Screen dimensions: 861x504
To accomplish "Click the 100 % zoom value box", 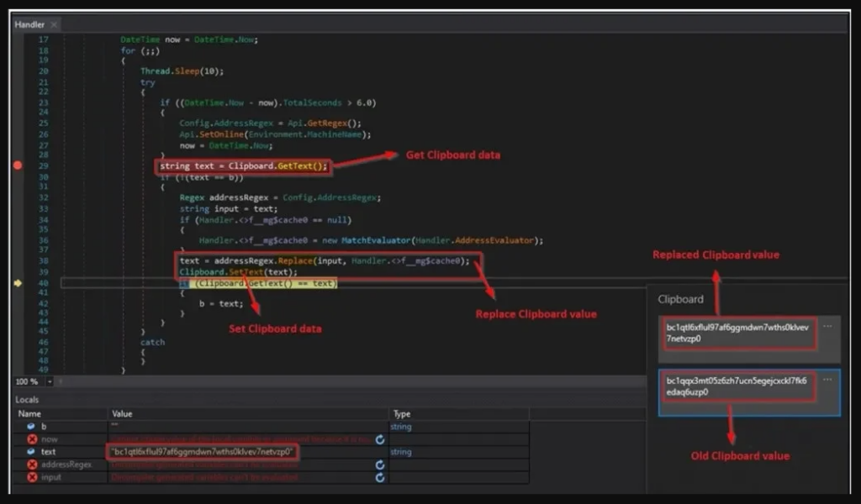I will [28, 381].
